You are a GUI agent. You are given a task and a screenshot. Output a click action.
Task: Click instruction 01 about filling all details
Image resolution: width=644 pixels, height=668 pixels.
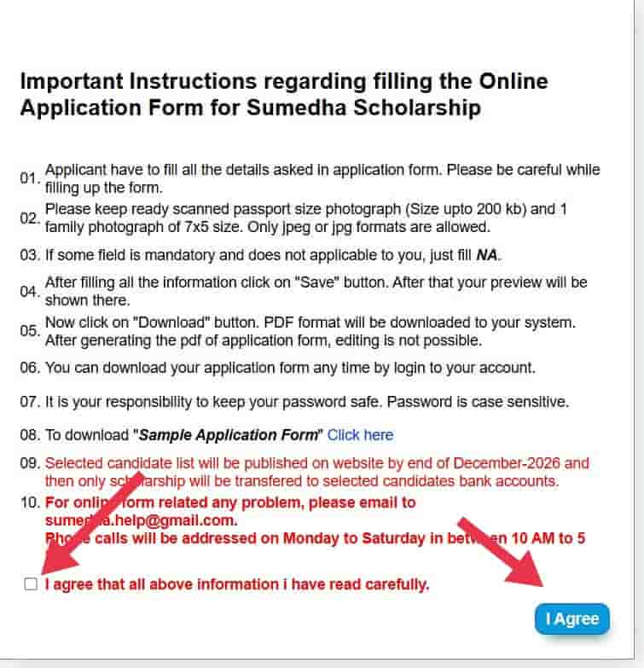point(322,178)
